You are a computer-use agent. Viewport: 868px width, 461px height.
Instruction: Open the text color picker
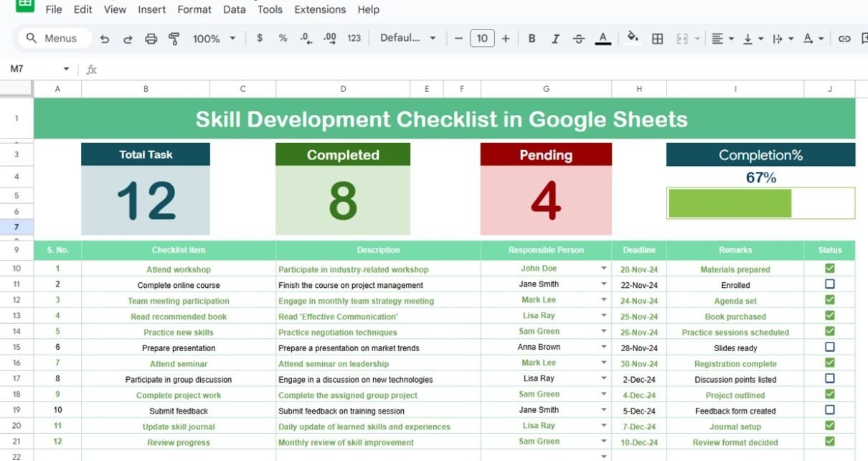(603, 39)
